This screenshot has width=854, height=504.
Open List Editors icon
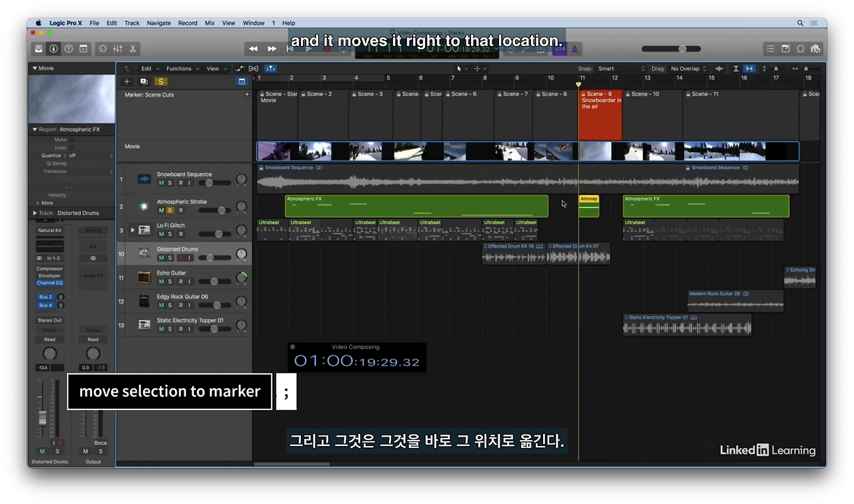[x=771, y=49]
